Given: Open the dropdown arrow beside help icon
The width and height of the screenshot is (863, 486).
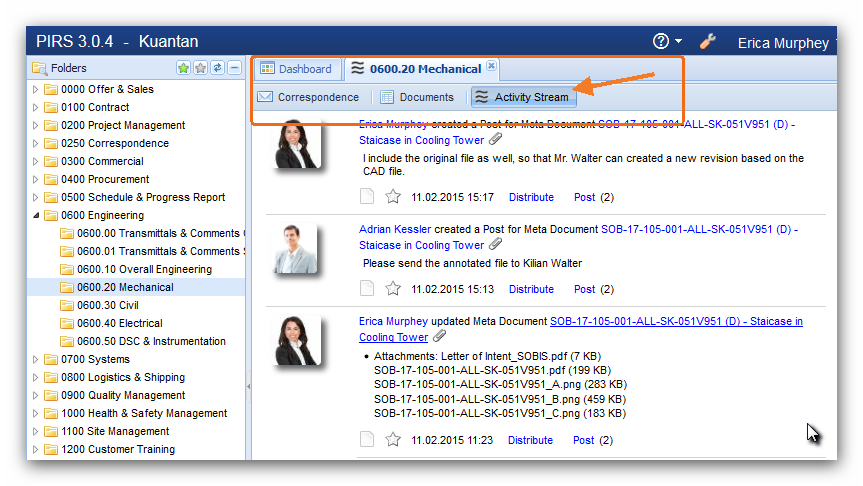Looking at the screenshot, I should [679, 42].
